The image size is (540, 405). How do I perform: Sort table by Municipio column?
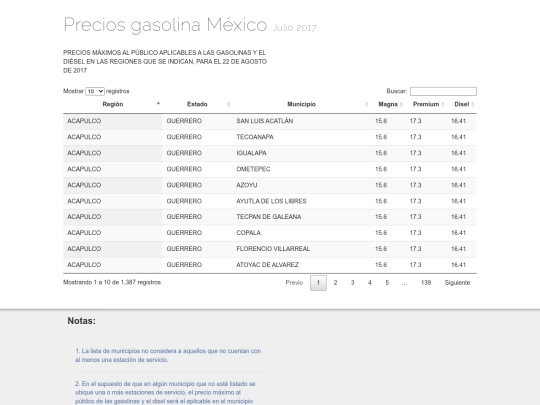[x=301, y=104]
